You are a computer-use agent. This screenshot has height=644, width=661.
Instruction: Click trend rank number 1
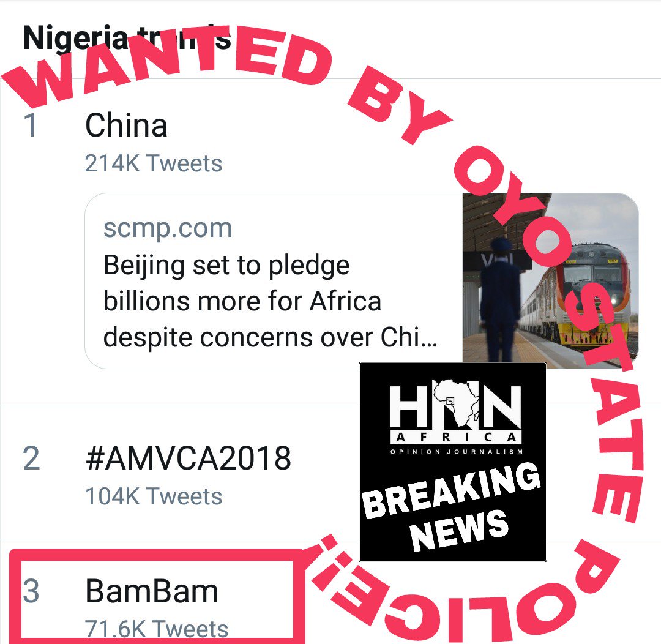click(31, 125)
